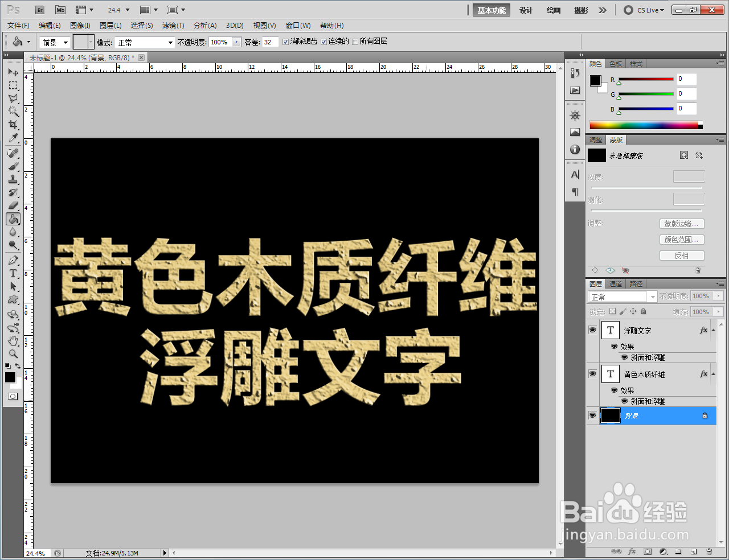Select the Zoom tool in toolbox
Viewport: 729px width, 560px height.
[13, 354]
